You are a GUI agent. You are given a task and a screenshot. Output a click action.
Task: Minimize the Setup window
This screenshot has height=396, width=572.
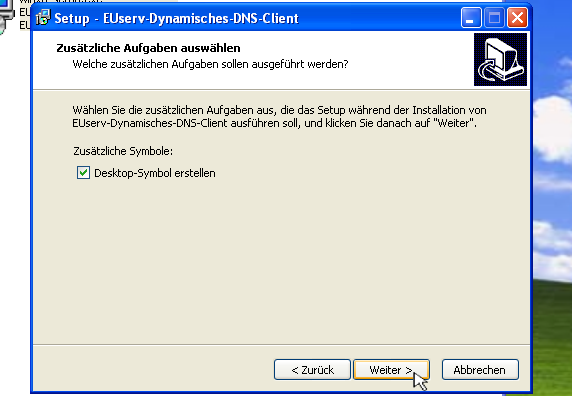pos(471,18)
